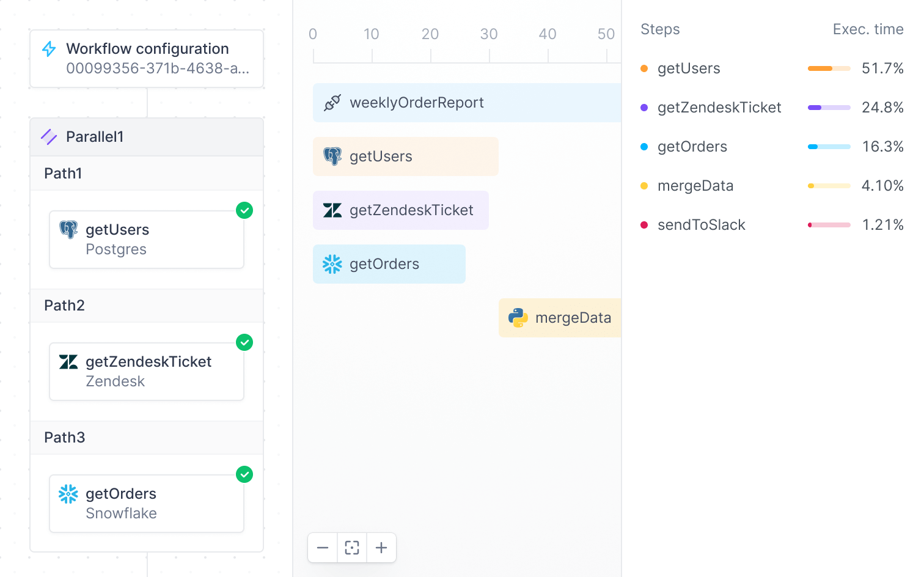This screenshot has height=577, width=924.
Task: Click the fit-to-view icon in zoom controls
Action: (x=351, y=548)
